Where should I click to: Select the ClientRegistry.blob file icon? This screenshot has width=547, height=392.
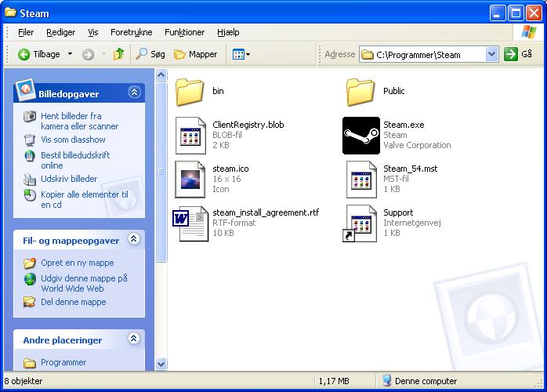pyautogui.click(x=190, y=136)
